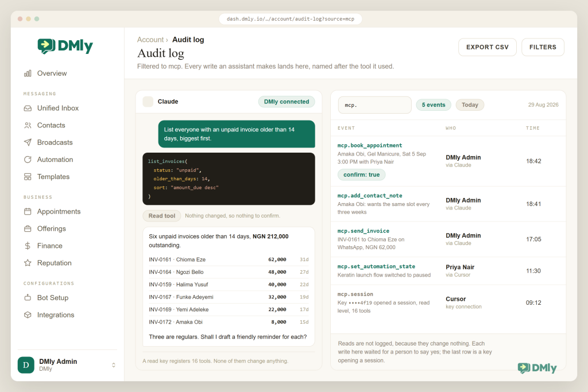Click the Bot Setup icon
Viewport: 588px width, 392px height.
point(28,298)
